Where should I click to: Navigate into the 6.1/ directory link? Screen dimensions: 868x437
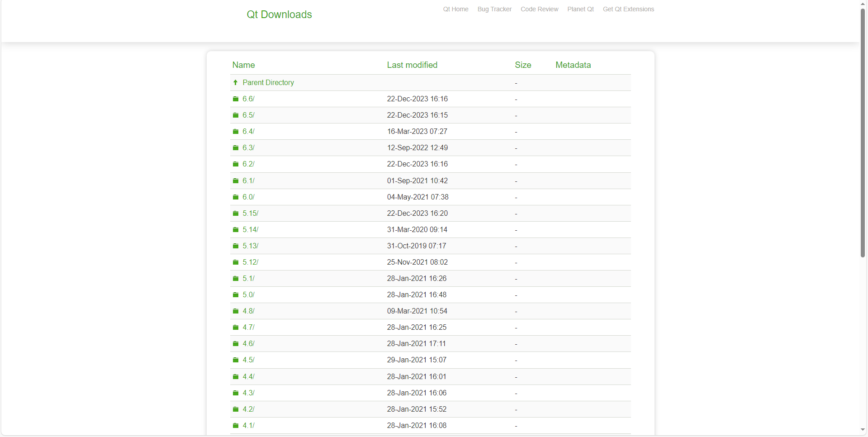[248, 180]
